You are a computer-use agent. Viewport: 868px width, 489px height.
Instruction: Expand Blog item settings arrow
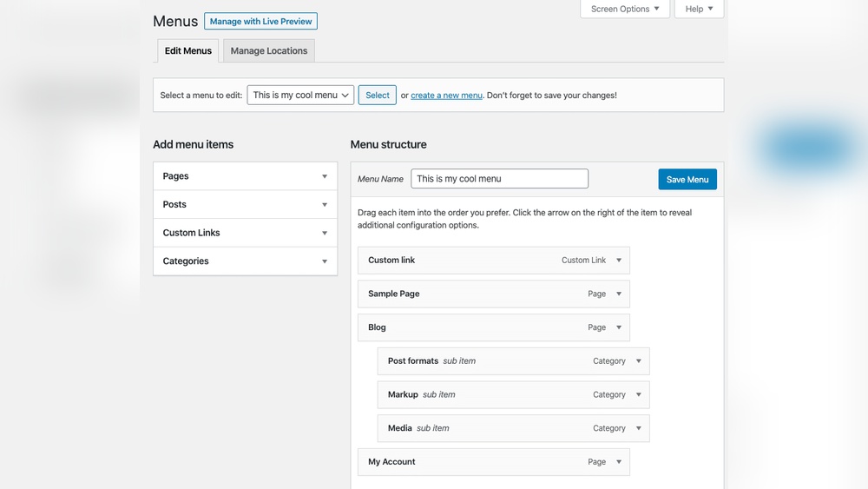pyautogui.click(x=619, y=327)
